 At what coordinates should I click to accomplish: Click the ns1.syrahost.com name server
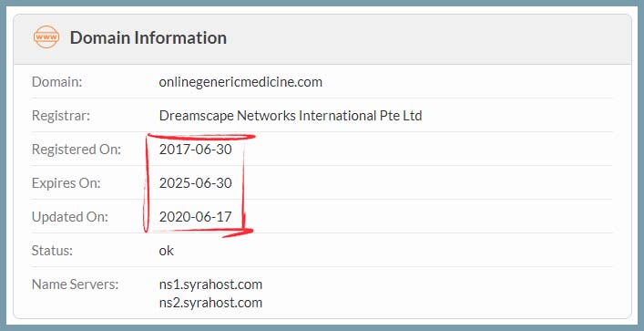click(x=210, y=284)
